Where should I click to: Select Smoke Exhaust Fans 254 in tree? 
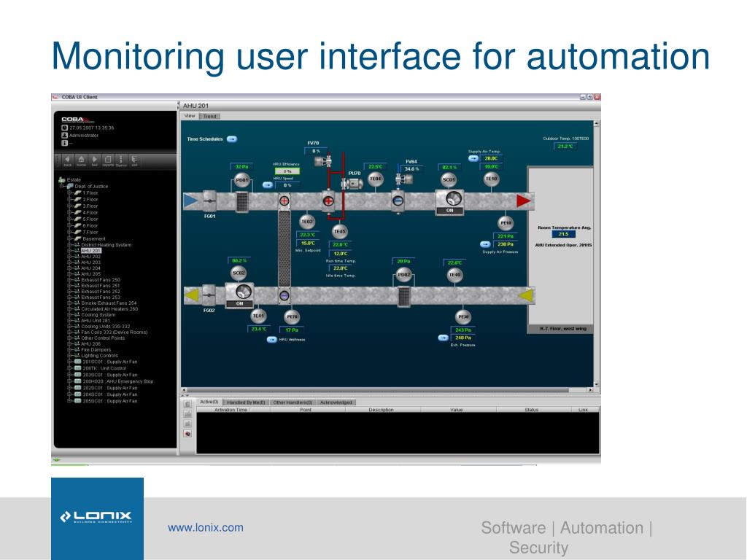(x=109, y=303)
